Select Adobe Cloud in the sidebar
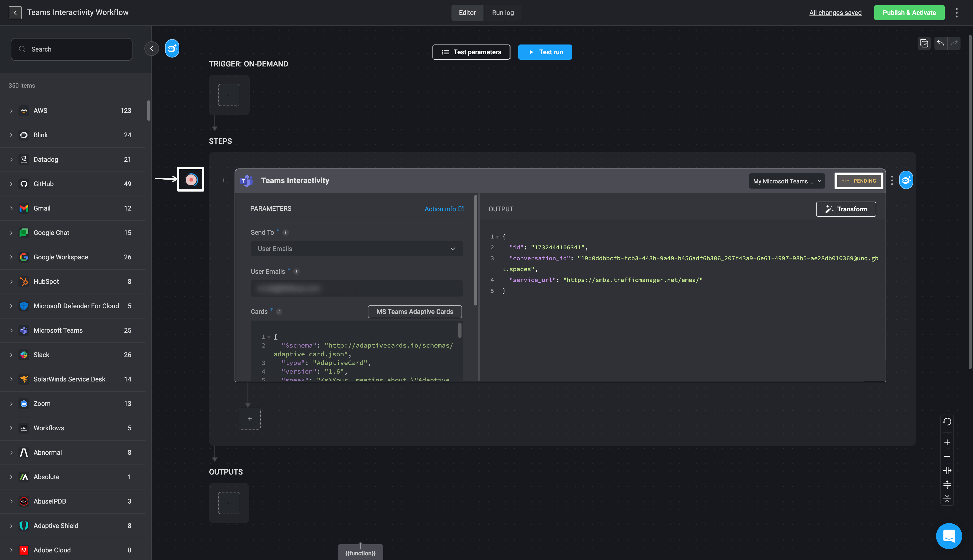The image size is (973, 560). point(73,551)
